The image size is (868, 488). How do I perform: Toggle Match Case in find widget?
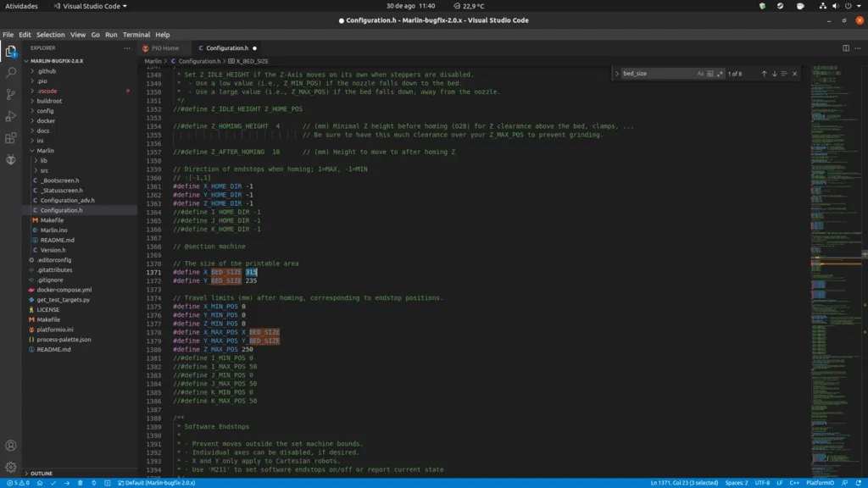[x=700, y=74]
